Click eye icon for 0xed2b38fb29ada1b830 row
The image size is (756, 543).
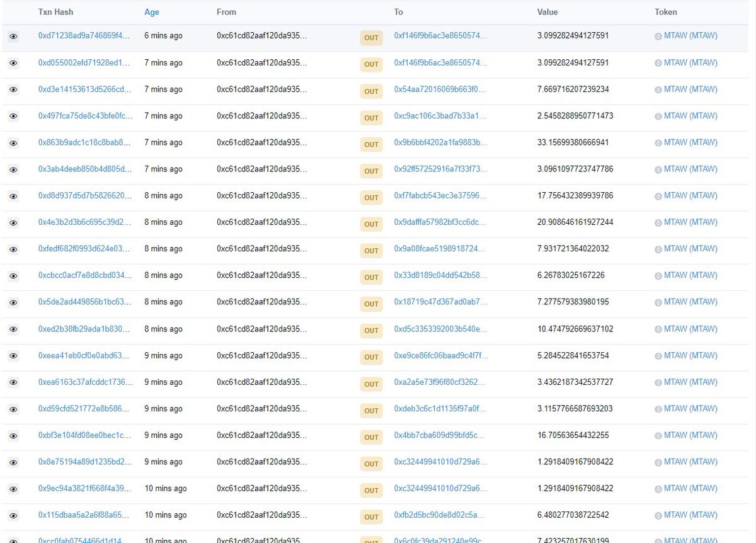pos(13,329)
